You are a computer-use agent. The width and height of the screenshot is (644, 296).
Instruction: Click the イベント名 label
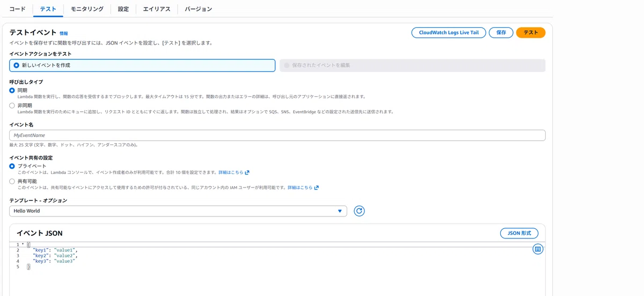(22, 125)
